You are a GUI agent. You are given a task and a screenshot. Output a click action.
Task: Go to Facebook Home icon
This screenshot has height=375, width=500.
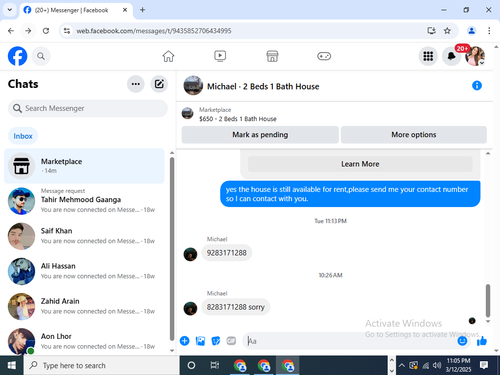point(168,56)
